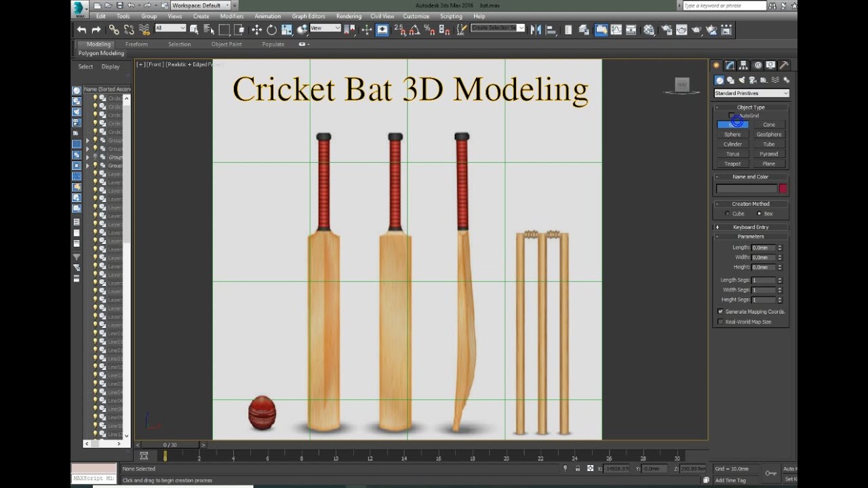This screenshot has width=868, height=488.
Task: Open the Motion command panel tab
Action: coord(757,65)
